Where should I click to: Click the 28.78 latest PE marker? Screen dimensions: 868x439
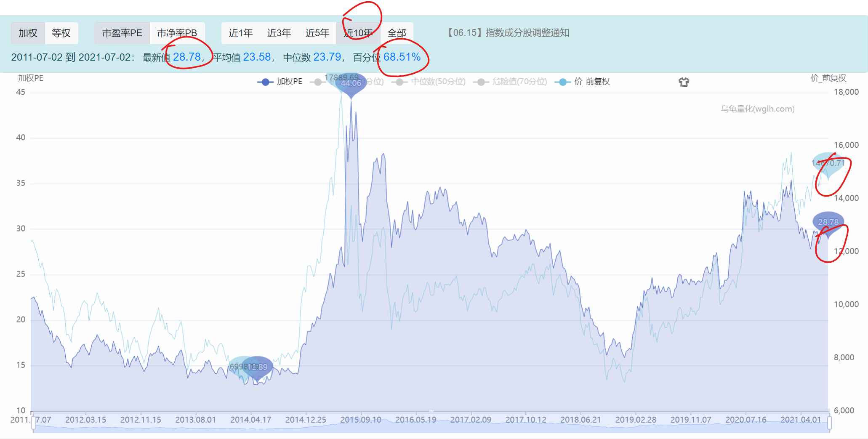pyautogui.click(x=828, y=223)
